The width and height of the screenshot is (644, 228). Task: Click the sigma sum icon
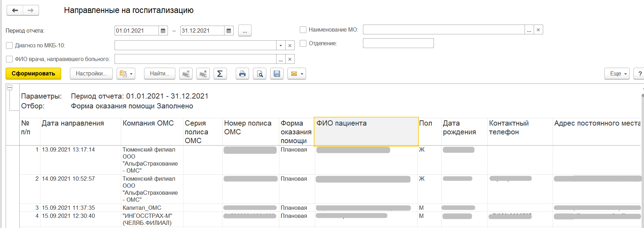220,74
